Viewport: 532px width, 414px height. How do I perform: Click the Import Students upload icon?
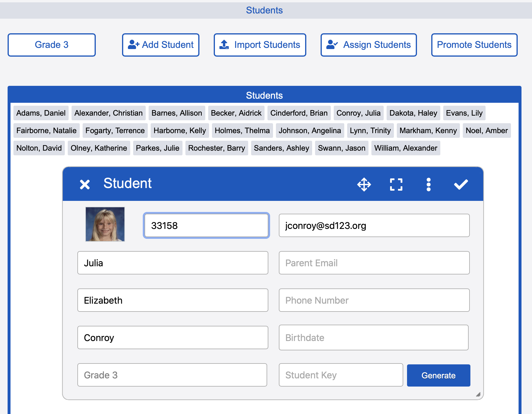pyautogui.click(x=224, y=44)
